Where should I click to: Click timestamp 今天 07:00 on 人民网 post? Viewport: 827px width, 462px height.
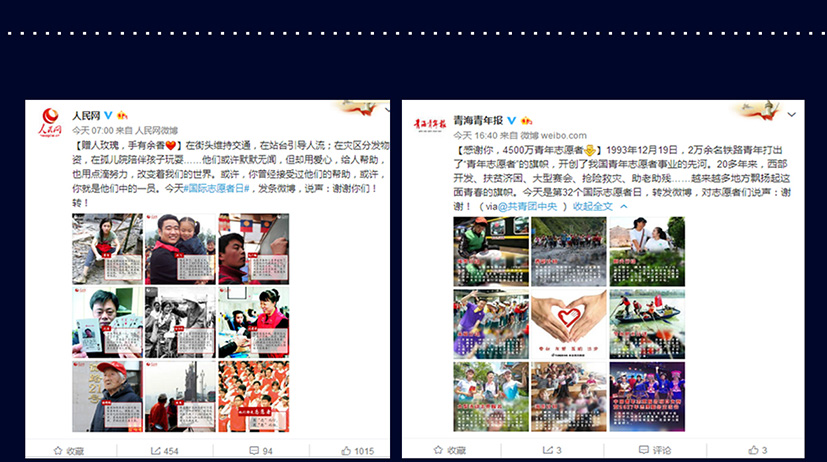pos(93,130)
